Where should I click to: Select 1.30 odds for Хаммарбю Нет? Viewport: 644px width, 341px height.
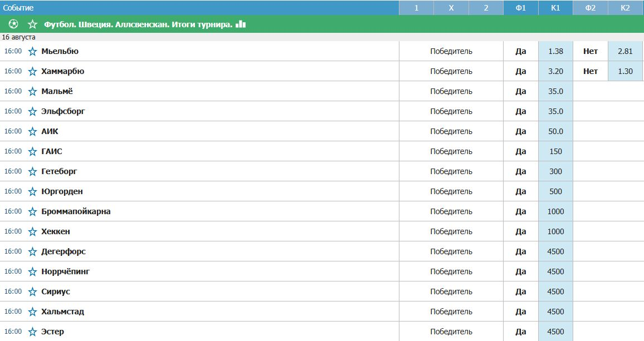(626, 71)
